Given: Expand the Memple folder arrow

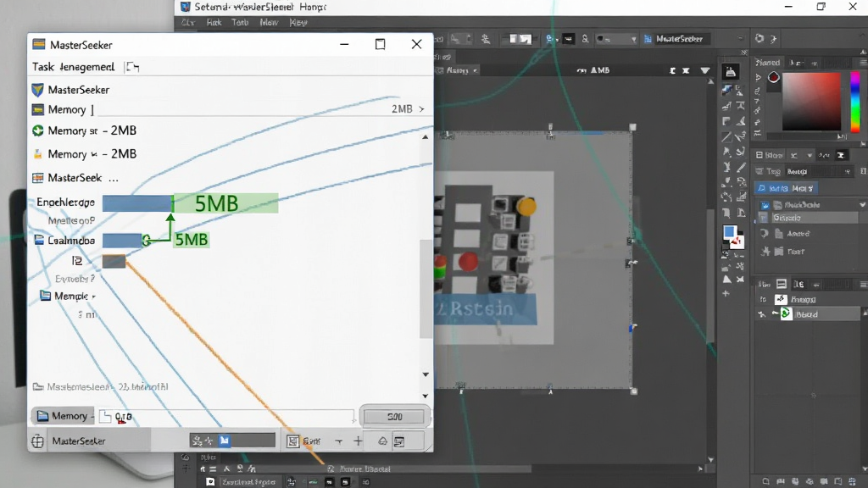Looking at the screenshot, I should point(93,297).
